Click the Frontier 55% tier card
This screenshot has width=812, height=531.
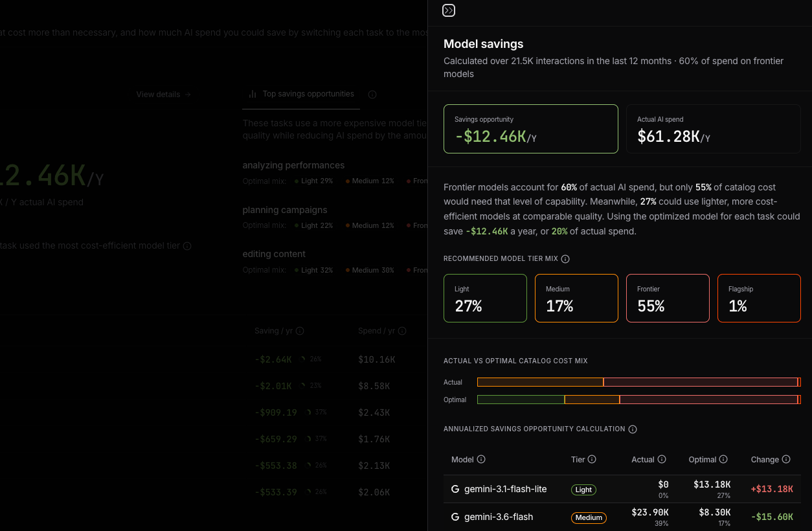[x=668, y=298]
